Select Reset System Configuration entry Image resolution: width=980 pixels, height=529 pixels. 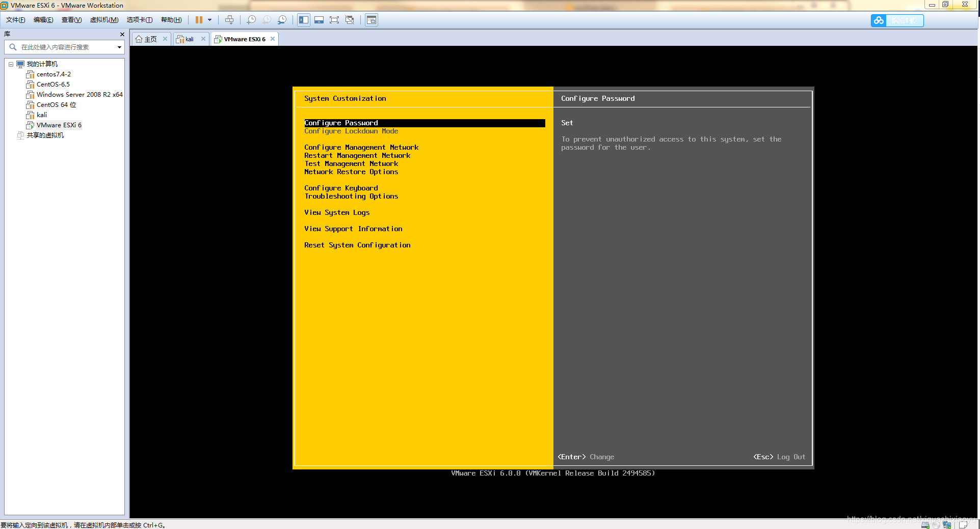click(x=357, y=245)
